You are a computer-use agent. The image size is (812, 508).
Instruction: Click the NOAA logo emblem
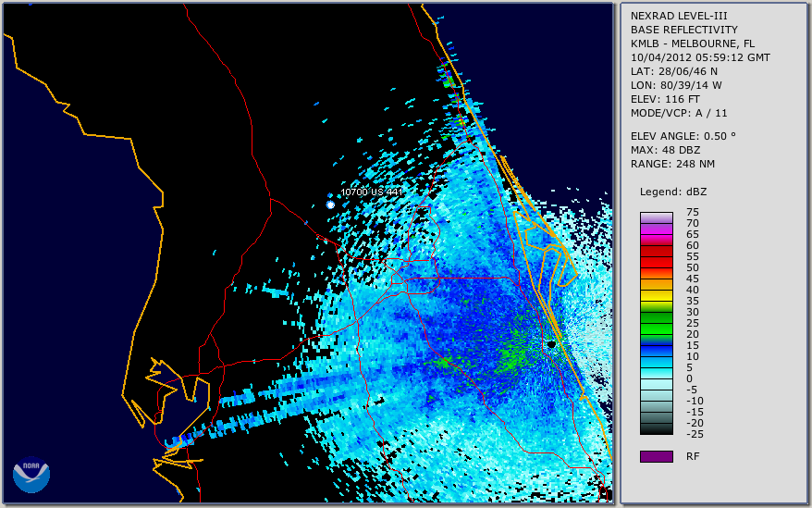click(x=31, y=475)
